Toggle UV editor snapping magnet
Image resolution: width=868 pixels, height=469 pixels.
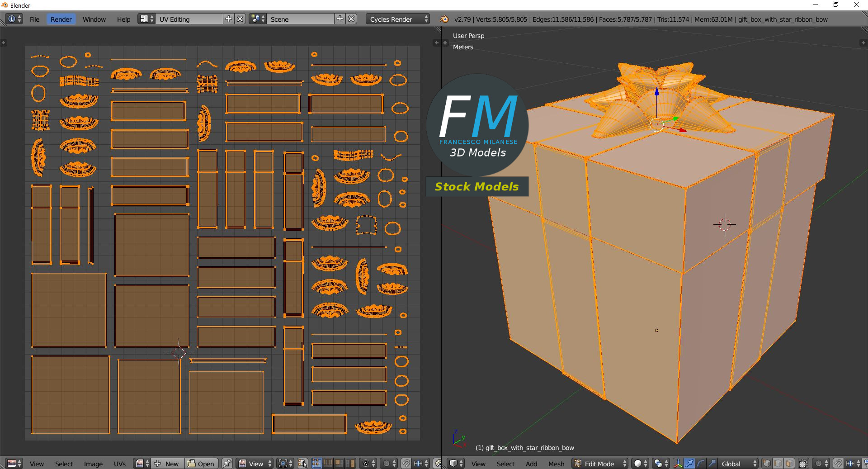point(406,464)
